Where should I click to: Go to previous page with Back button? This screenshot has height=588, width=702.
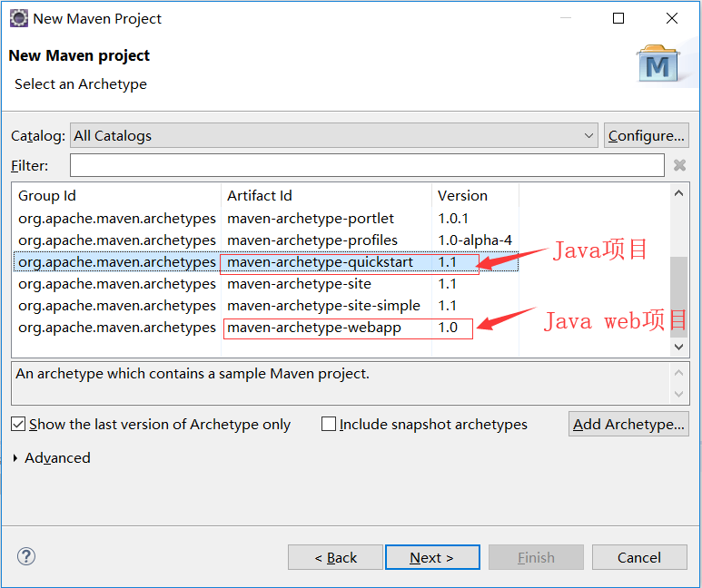(335, 557)
